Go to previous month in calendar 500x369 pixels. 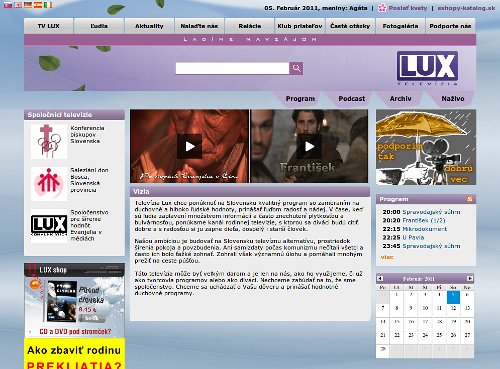(x=380, y=278)
